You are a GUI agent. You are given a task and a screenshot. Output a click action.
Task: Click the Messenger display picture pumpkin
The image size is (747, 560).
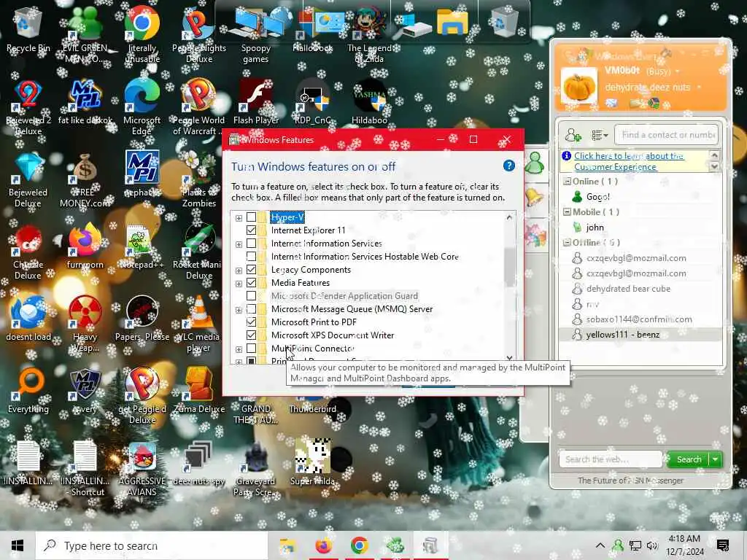click(x=578, y=86)
